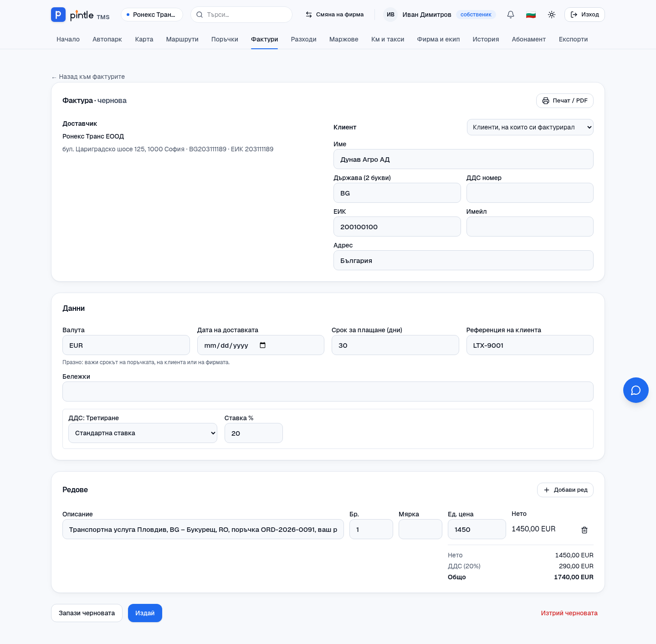Focus the Търси search field
This screenshot has height=644, width=656.
click(241, 15)
